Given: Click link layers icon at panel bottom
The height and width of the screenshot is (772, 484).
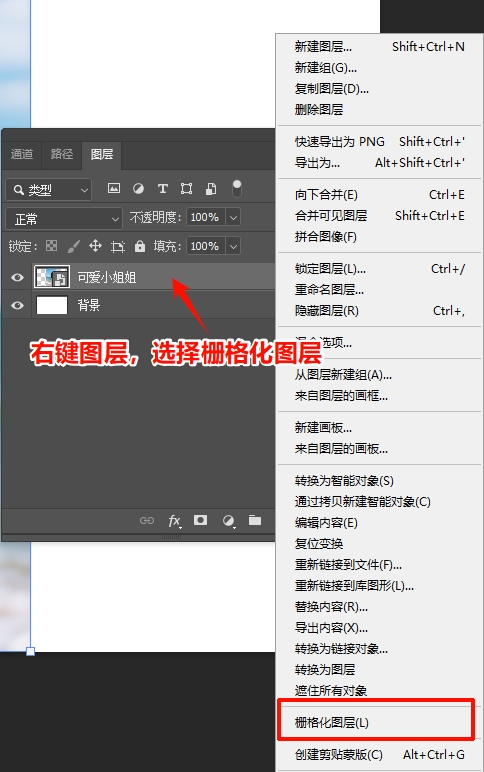Looking at the screenshot, I should [147, 520].
